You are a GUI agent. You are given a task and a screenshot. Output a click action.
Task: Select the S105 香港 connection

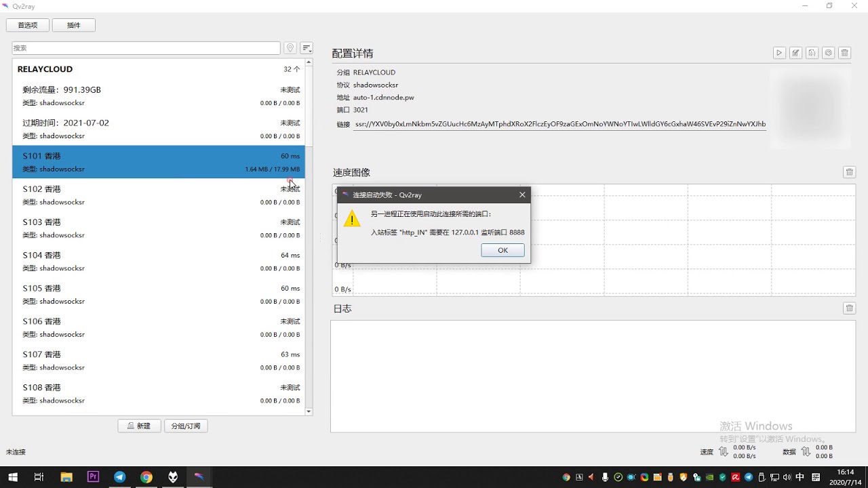pyautogui.click(x=159, y=295)
